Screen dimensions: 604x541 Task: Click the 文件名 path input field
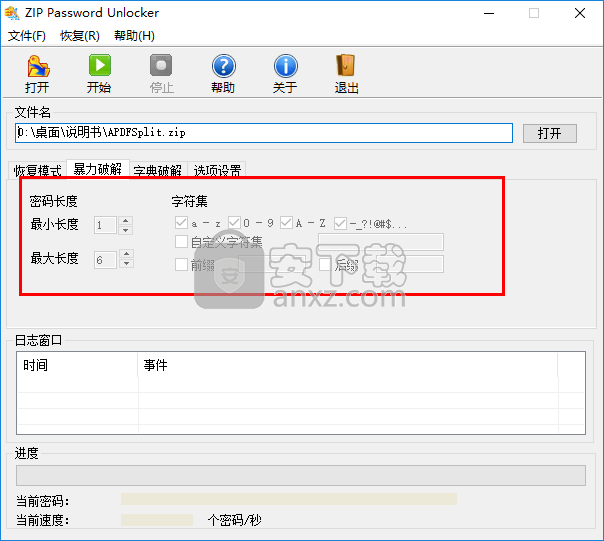(264, 133)
